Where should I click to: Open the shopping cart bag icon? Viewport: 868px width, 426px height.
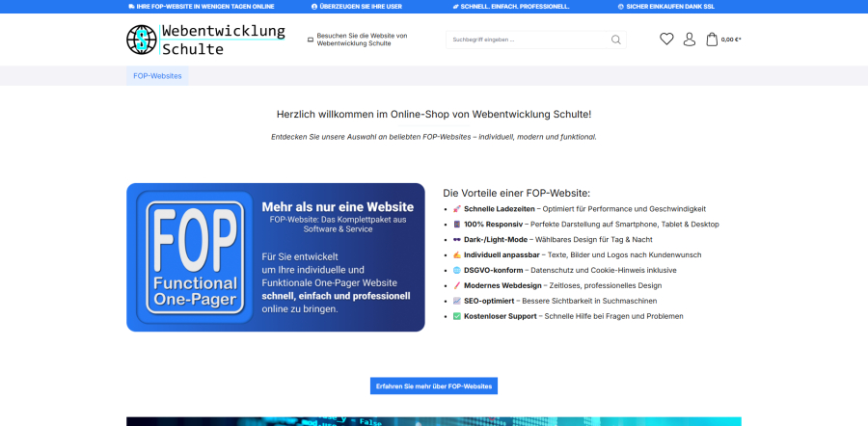pyautogui.click(x=712, y=40)
